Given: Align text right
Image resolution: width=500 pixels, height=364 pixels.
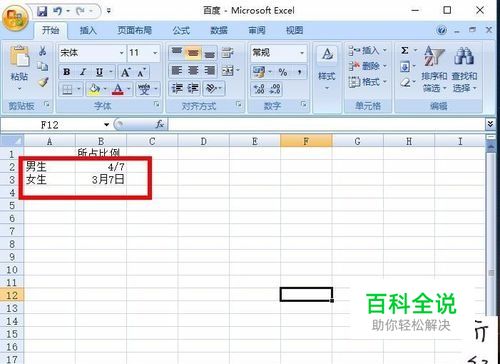Looking at the screenshot, I should (210, 71).
